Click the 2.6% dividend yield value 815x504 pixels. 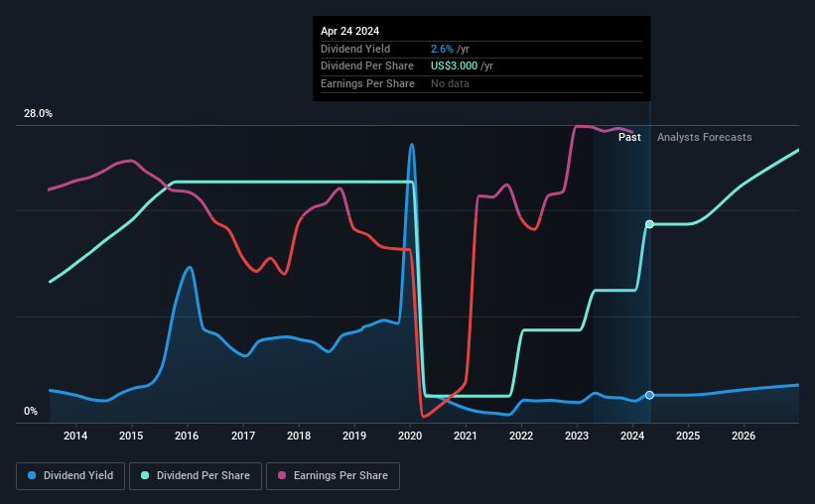pyautogui.click(x=442, y=49)
